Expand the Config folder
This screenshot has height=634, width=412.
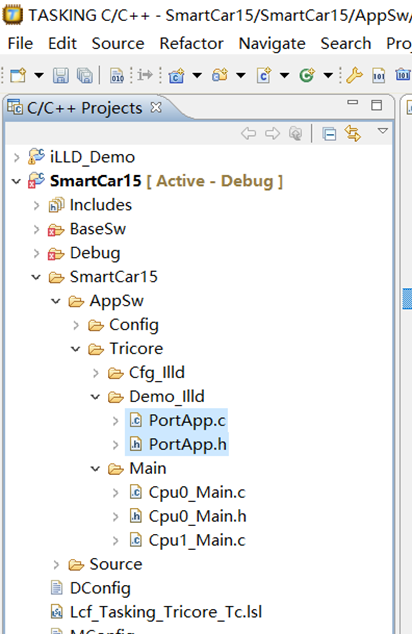pos(76,325)
